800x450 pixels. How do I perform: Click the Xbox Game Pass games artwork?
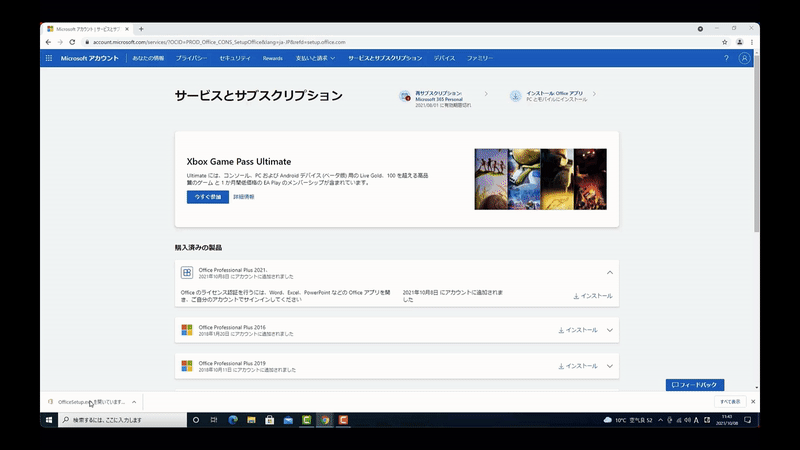tap(540, 179)
